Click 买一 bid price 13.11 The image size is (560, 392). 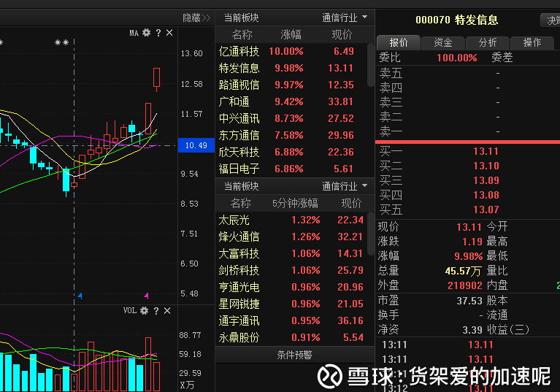486,151
